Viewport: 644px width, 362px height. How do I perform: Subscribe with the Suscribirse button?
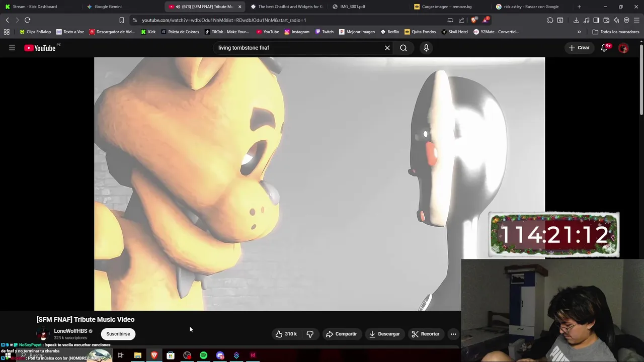[118, 334]
